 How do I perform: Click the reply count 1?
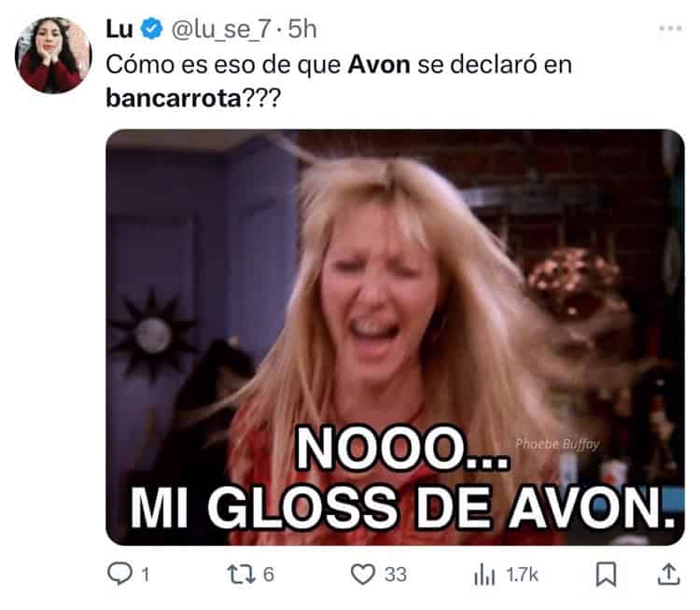point(146,575)
